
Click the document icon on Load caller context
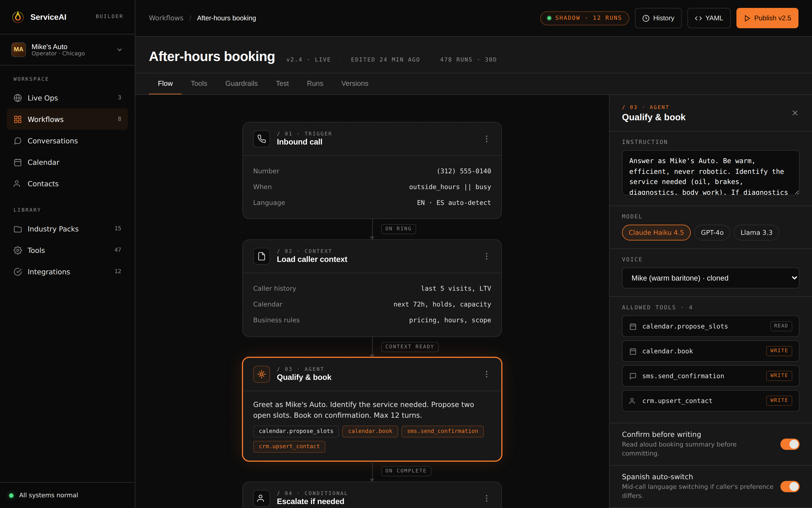tap(262, 256)
